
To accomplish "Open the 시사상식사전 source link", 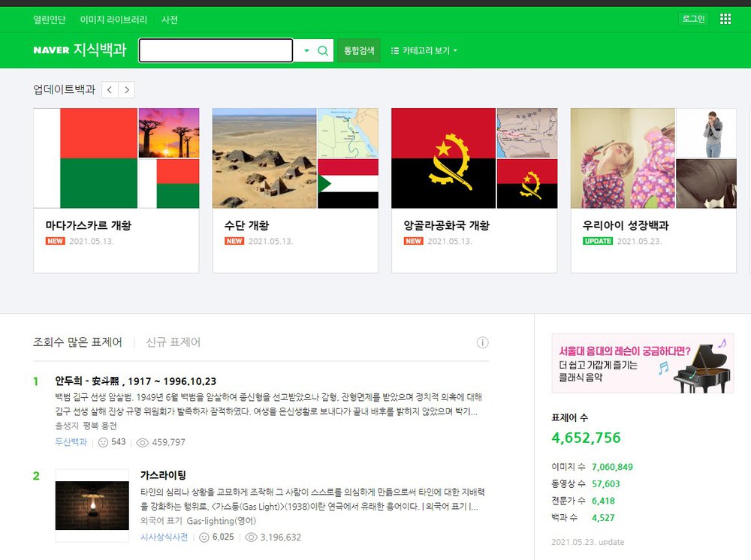I will pos(164,537).
